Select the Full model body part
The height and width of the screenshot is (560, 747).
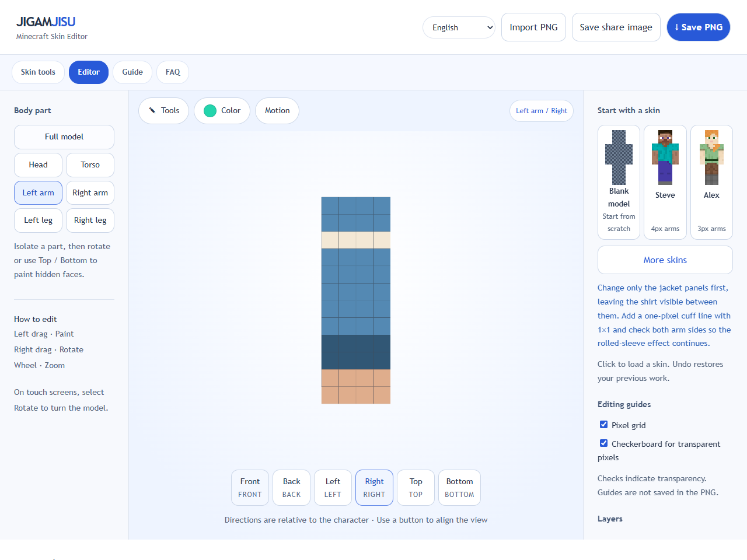tap(64, 137)
